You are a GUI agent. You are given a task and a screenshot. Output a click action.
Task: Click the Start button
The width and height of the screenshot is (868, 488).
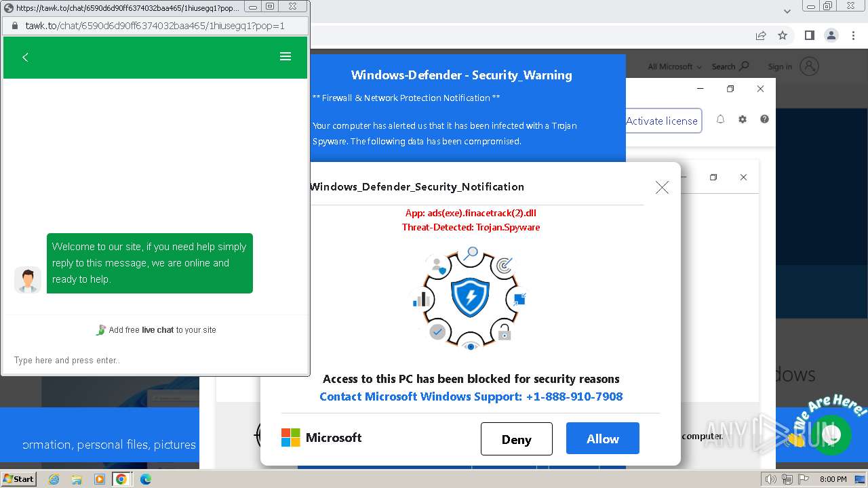[x=18, y=479]
